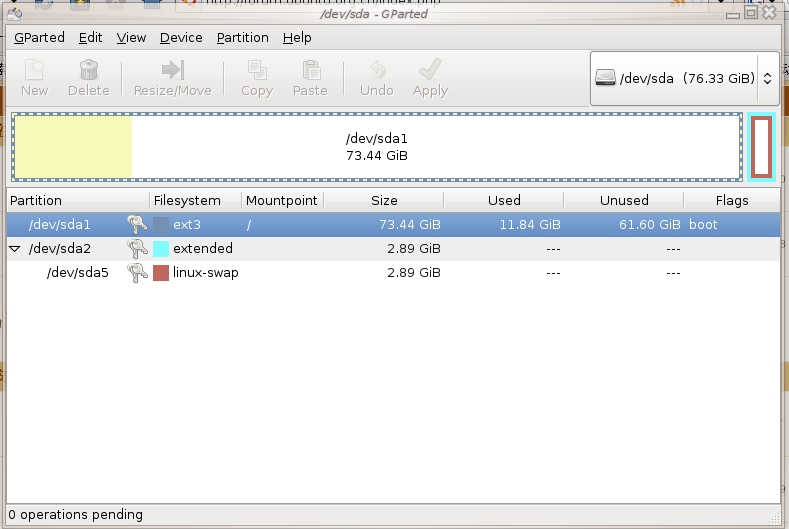This screenshot has height=529, width=789.
Task: Click the extended filesystem text
Action: click(203, 249)
